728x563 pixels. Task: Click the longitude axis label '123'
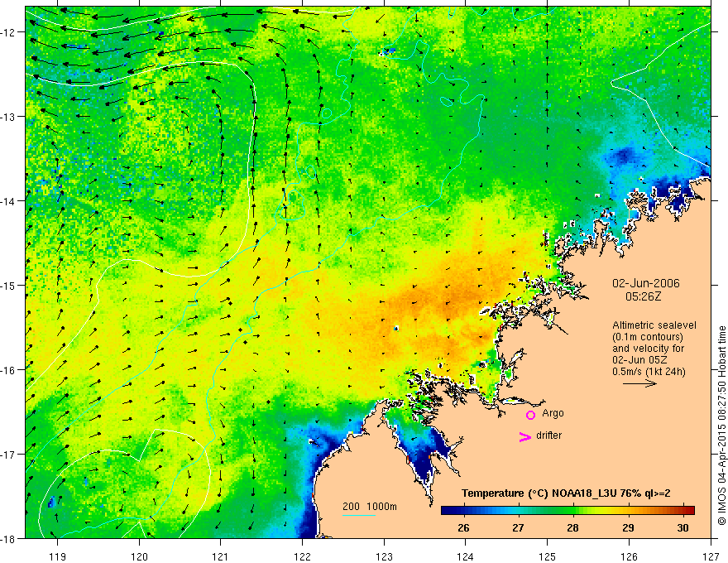coord(384,556)
